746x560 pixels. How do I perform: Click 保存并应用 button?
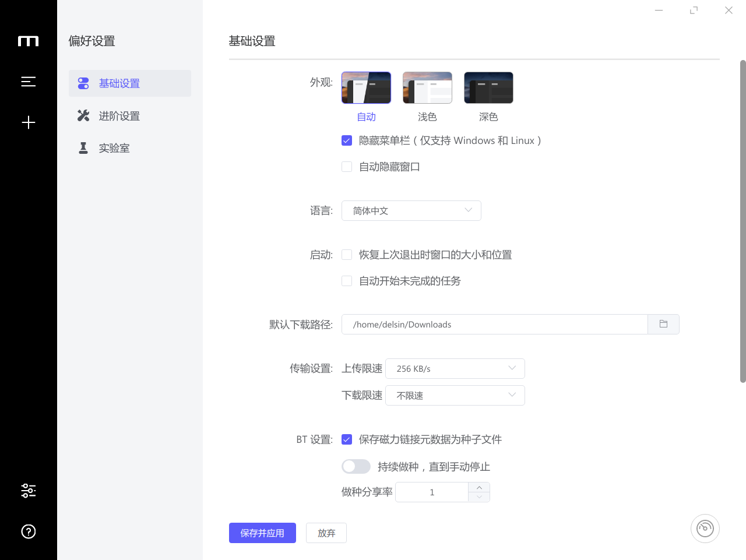pyautogui.click(x=262, y=533)
